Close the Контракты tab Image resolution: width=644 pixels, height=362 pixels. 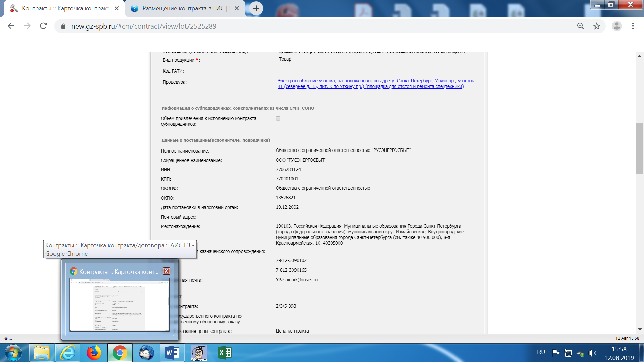click(x=117, y=8)
